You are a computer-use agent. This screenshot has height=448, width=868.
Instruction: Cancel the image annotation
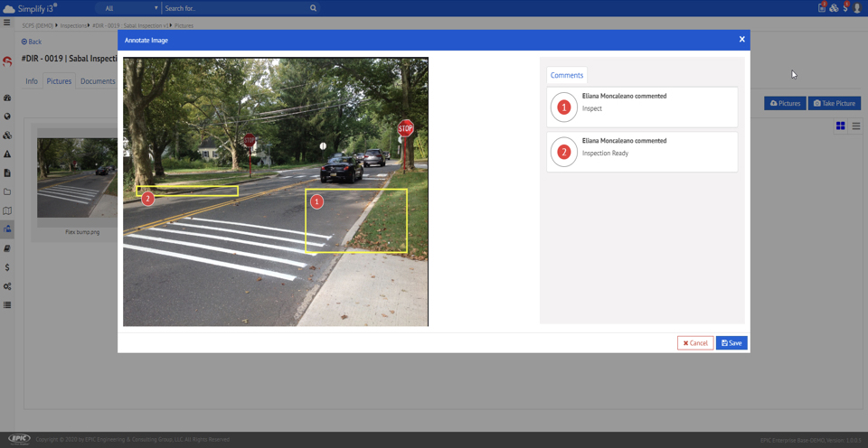point(695,343)
